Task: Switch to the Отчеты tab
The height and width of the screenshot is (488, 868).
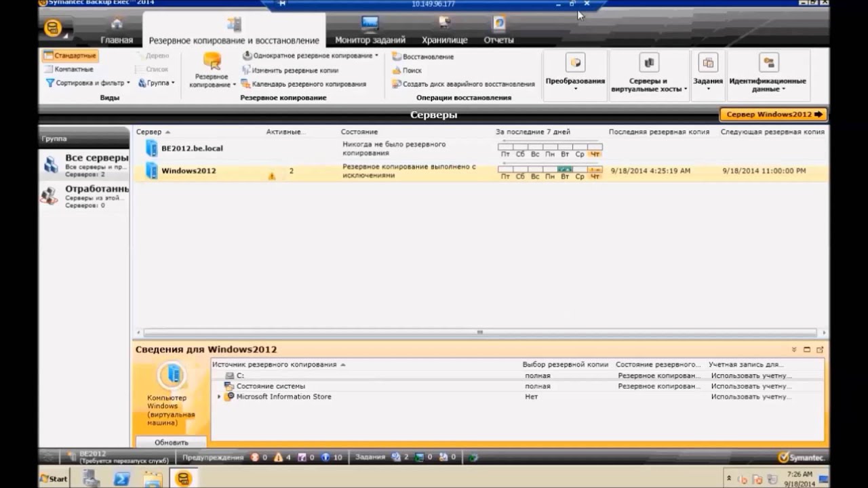Action: [x=498, y=32]
